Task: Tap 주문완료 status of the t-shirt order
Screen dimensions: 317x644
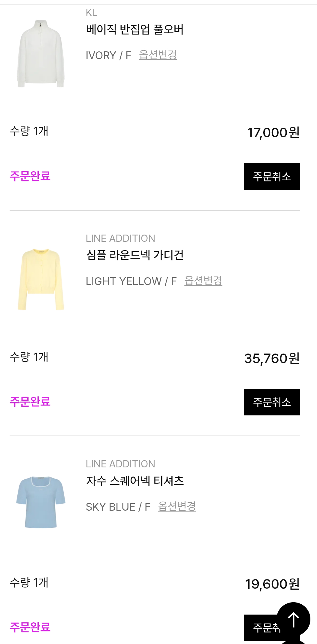Action: tap(30, 627)
